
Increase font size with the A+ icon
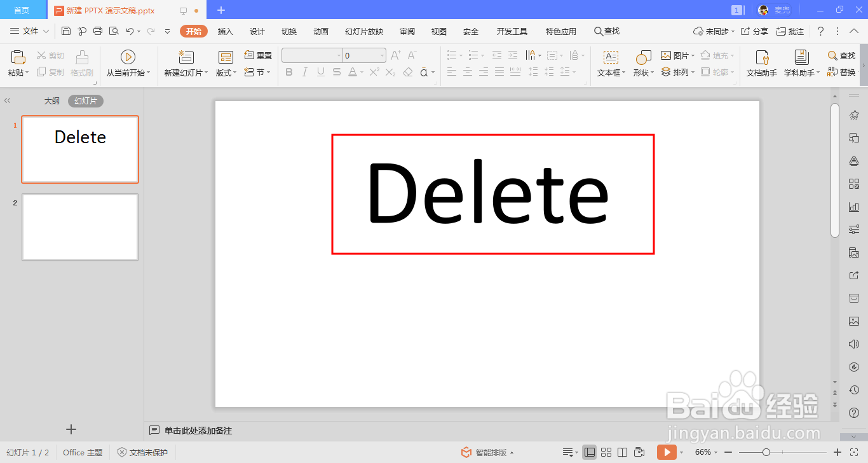[395, 55]
